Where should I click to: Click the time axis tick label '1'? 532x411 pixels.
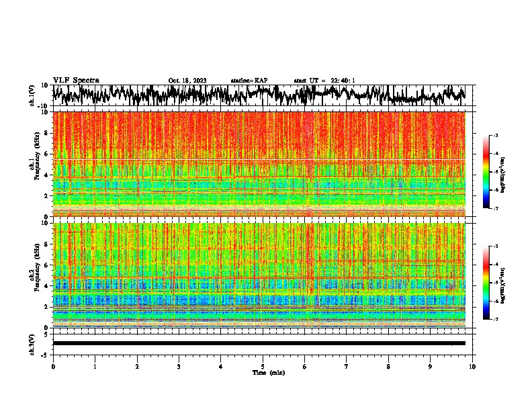tap(95, 367)
